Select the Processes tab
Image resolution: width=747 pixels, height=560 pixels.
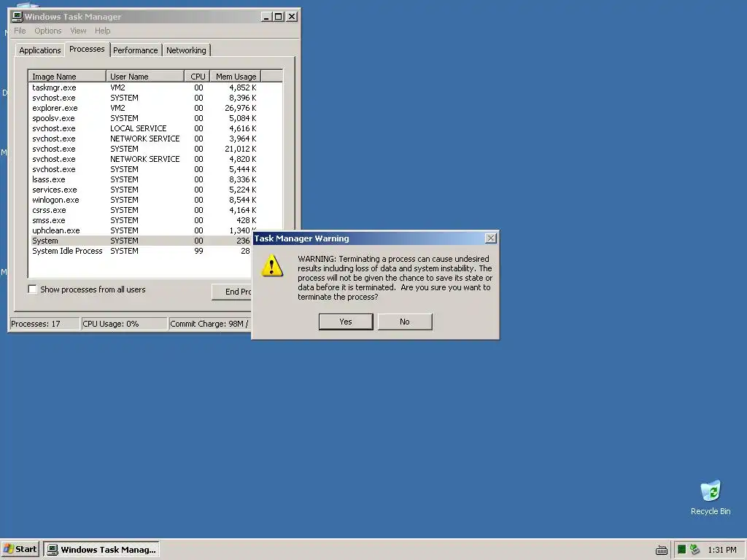click(x=87, y=49)
